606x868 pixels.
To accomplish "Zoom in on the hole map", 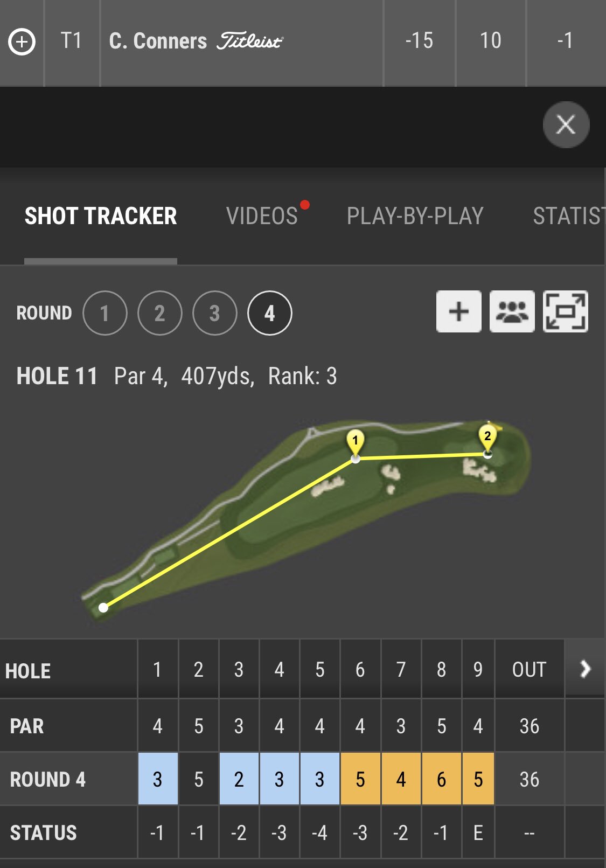I will pyautogui.click(x=459, y=311).
